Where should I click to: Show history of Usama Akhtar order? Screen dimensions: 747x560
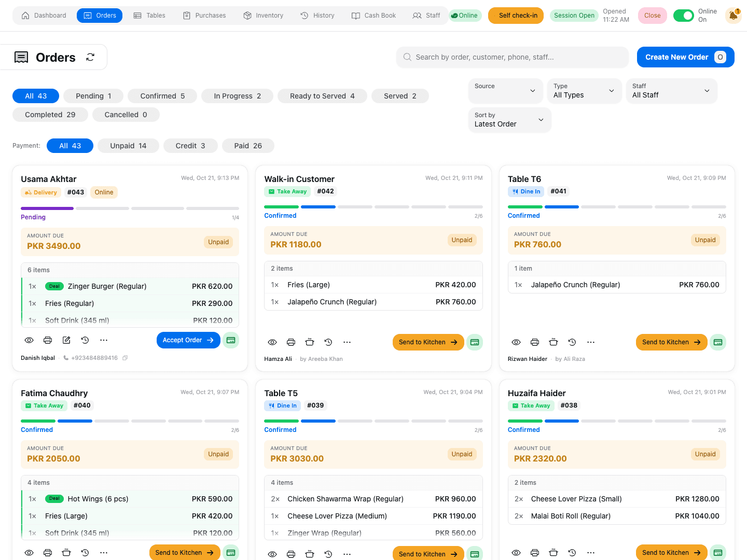(85, 340)
